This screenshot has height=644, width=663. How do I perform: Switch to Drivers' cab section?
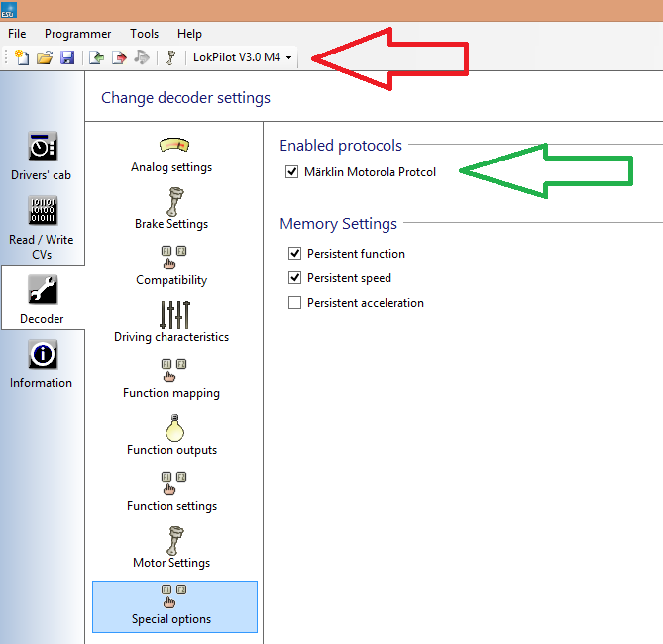tap(42, 157)
